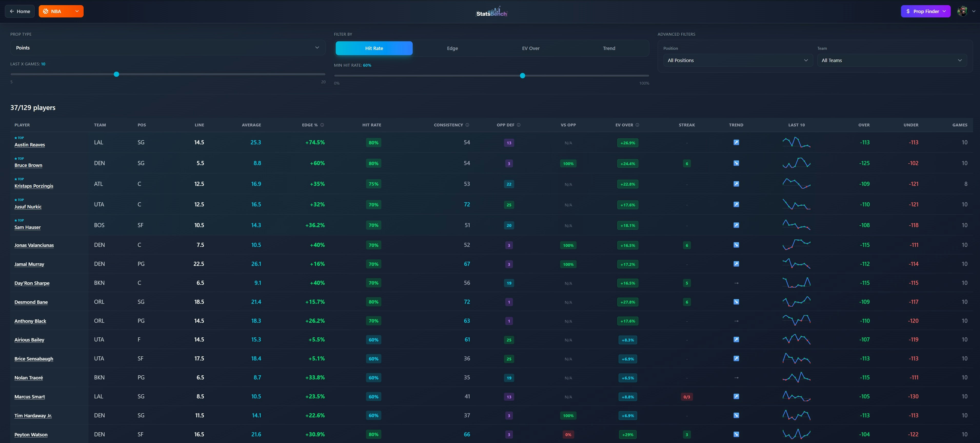Click the basketball icon in the NBA selector
This screenshot has height=443, width=980.
pos(46,11)
